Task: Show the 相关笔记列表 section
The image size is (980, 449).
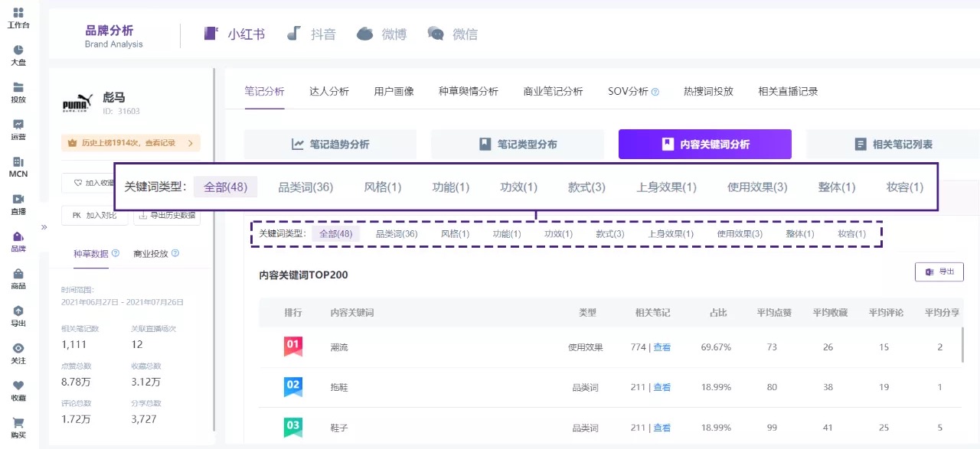Action: 893,144
